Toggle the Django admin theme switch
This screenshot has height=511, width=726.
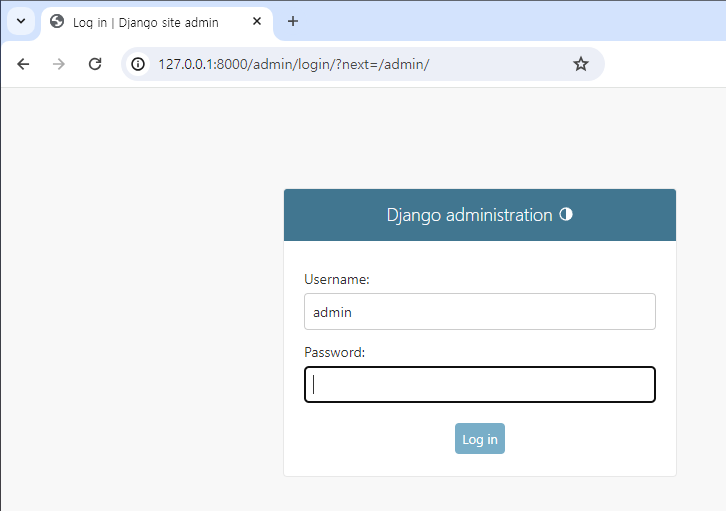(566, 214)
